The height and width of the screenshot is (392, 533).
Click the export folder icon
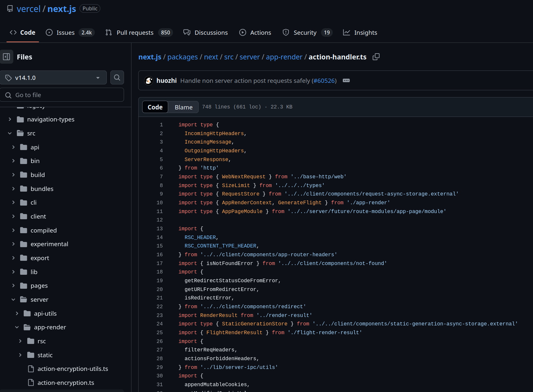click(24, 258)
